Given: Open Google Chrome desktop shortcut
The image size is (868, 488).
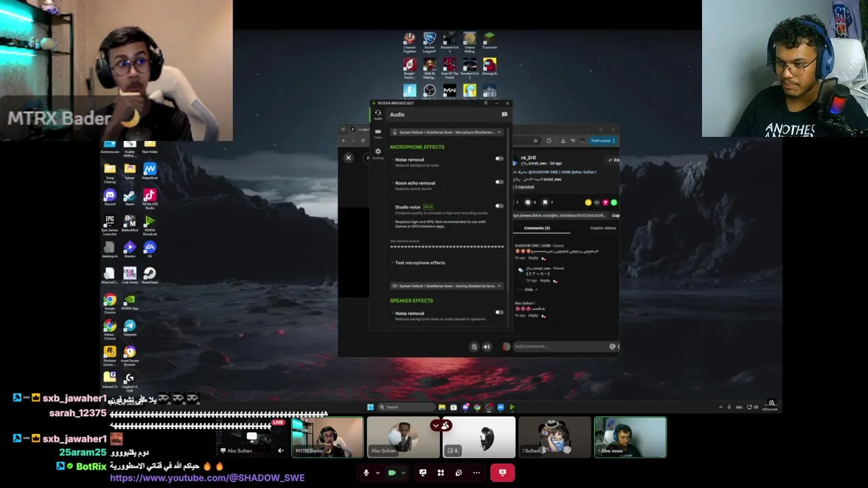Looking at the screenshot, I should click(x=110, y=303).
